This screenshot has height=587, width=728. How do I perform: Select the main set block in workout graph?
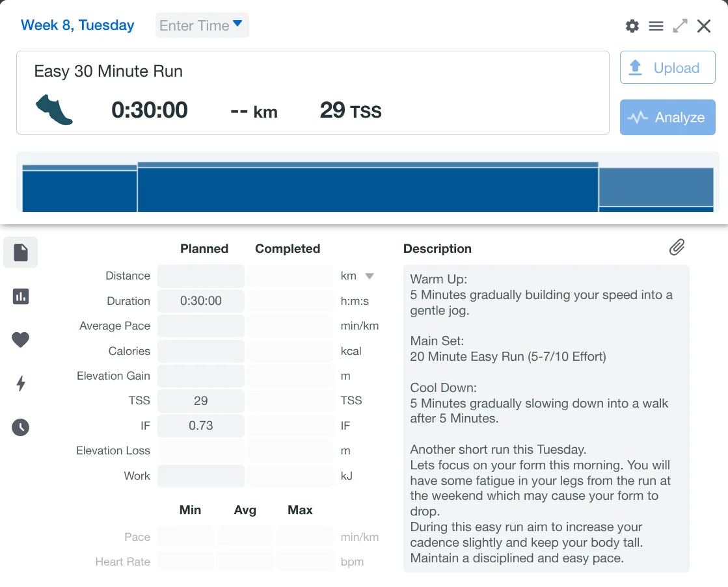pos(368,189)
